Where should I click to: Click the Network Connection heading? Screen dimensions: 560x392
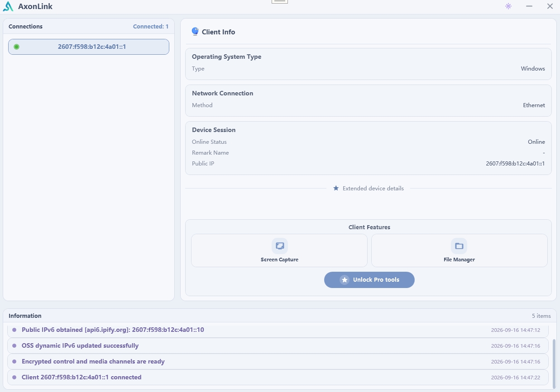[222, 94]
